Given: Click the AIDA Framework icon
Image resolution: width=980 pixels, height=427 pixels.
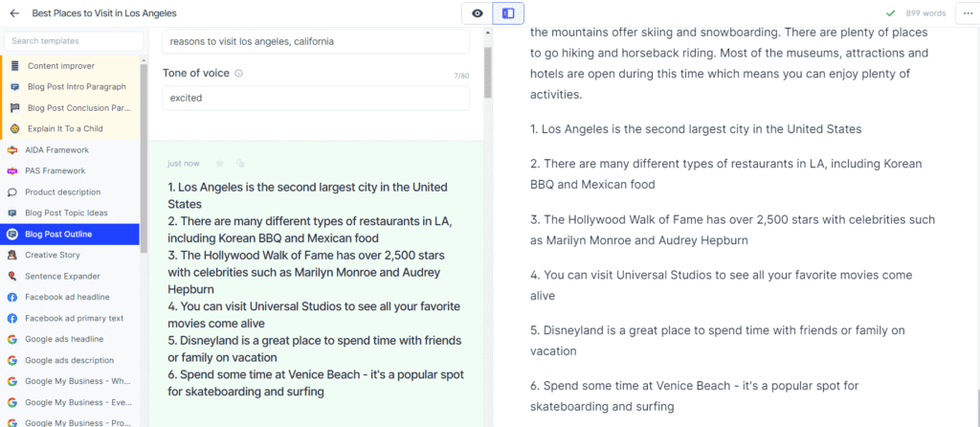Looking at the screenshot, I should point(11,150).
